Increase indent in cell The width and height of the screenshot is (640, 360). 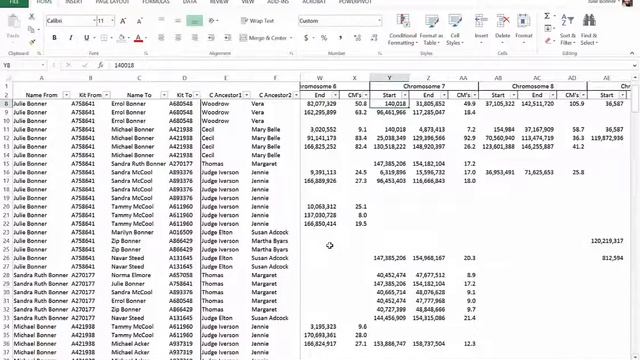click(228, 38)
